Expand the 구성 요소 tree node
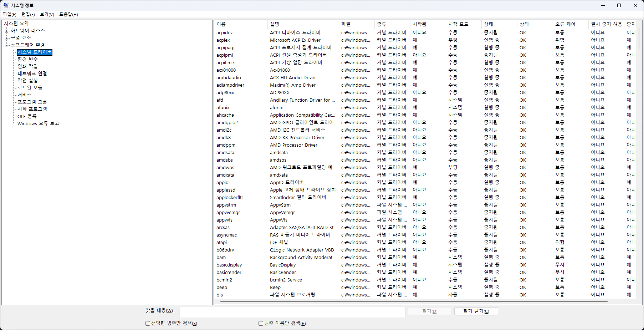 [6, 38]
